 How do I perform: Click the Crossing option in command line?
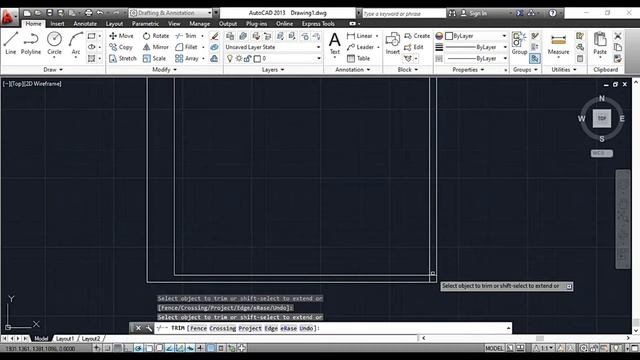coord(223,328)
